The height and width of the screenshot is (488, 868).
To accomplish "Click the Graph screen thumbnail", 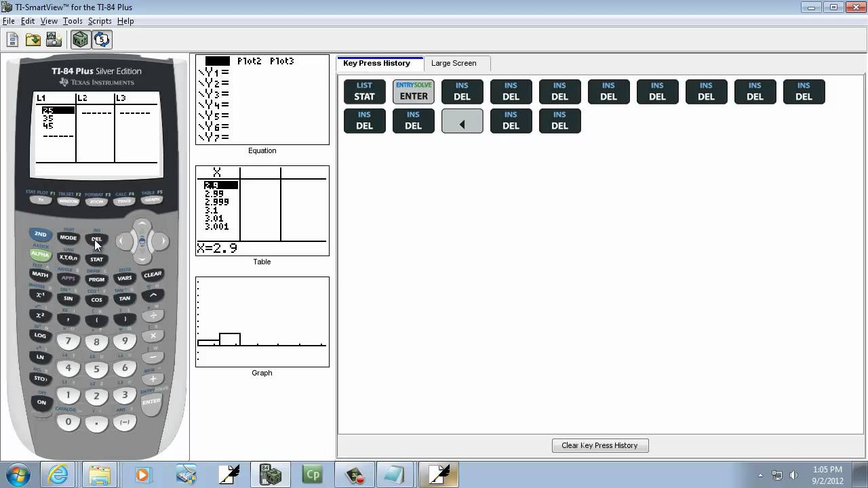I will click(262, 322).
